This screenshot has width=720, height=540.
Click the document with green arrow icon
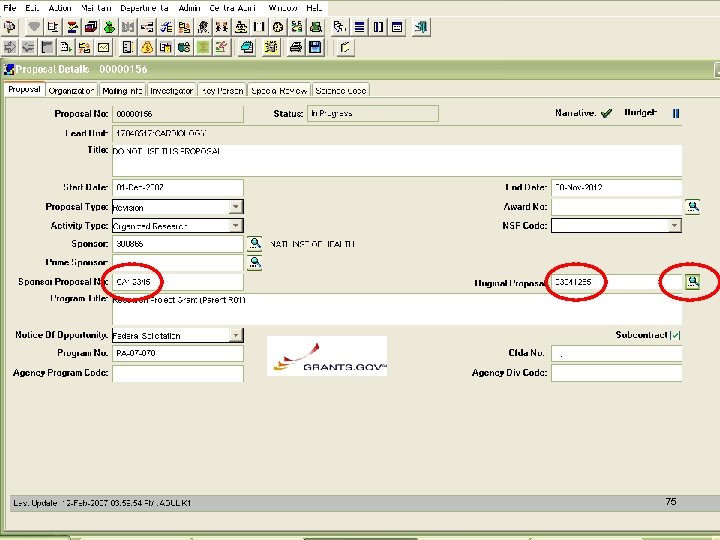tap(66, 47)
